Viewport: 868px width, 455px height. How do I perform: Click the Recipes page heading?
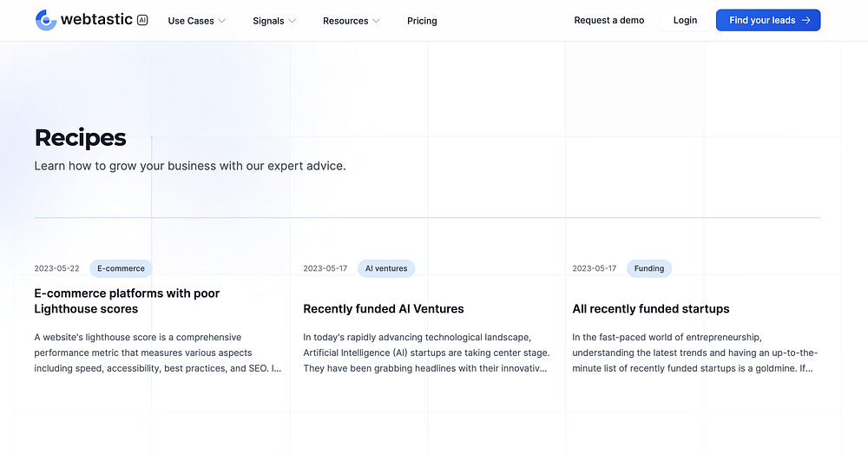pos(80,137)
